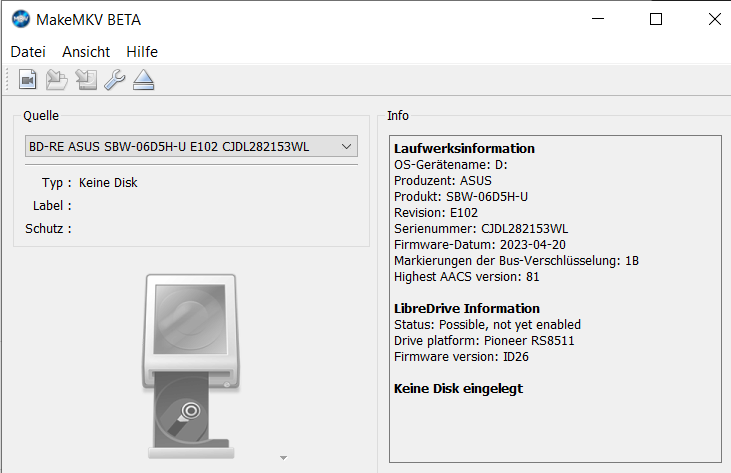Image resolution: width=731 pixels, height=473 pixels.
Task: Minimize the MakeMKV window
Action: pyautogui.click(x=598, y=19)
